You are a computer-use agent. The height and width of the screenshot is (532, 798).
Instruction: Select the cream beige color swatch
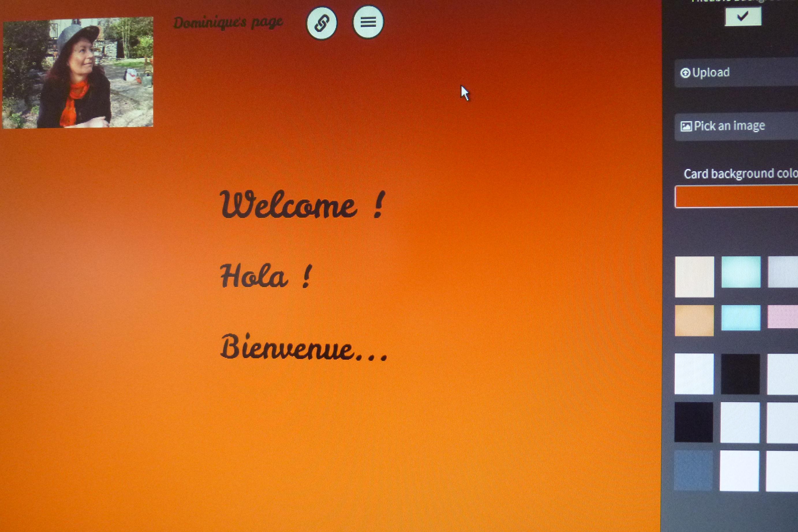click(x=694, y=276)
